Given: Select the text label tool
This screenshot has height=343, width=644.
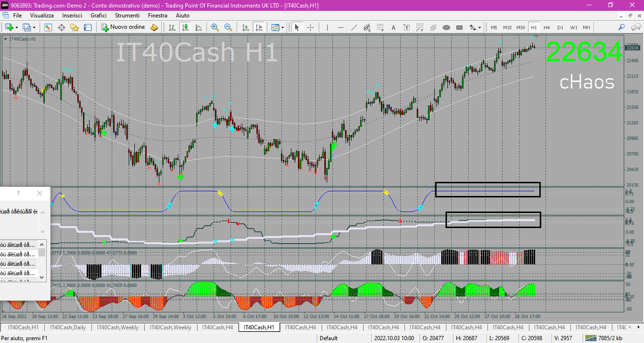Looking at the screenshot, I should point(407,27).
